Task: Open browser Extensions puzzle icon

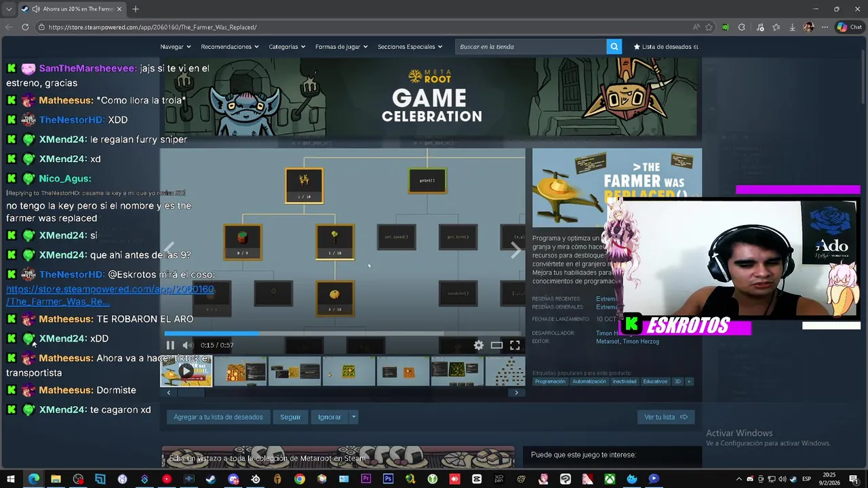Action: click(x=742, y=27)
